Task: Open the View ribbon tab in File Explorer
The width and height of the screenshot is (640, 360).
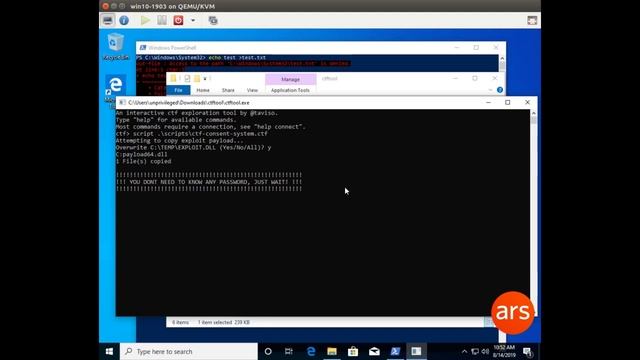Action: 252,90
